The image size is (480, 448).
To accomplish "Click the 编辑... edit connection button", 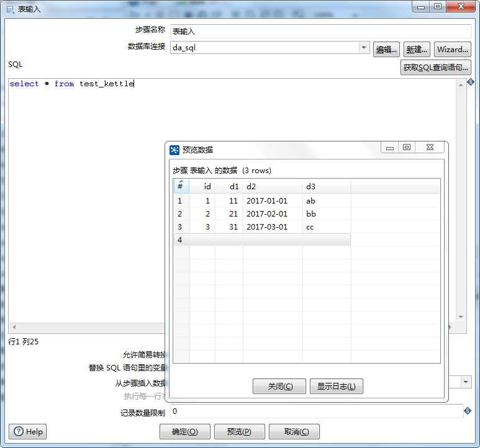I will pyautogui.click(x=386, y=50).
